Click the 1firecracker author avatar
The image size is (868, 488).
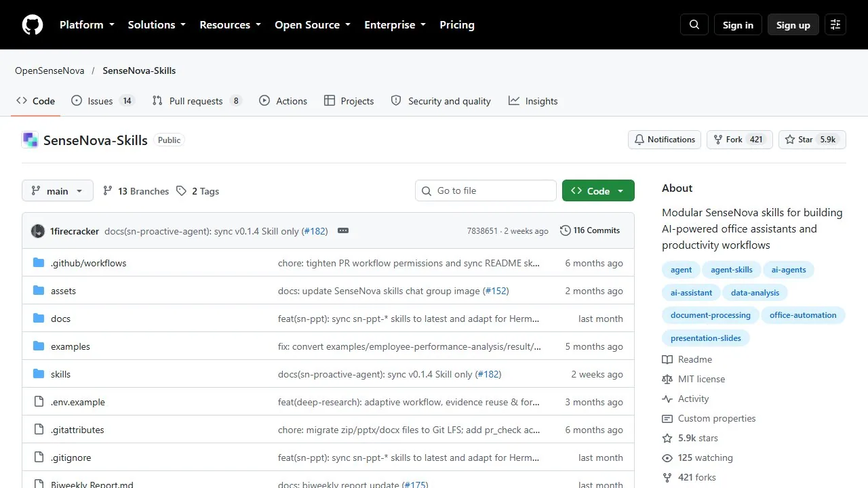click(x=38, y=231)
